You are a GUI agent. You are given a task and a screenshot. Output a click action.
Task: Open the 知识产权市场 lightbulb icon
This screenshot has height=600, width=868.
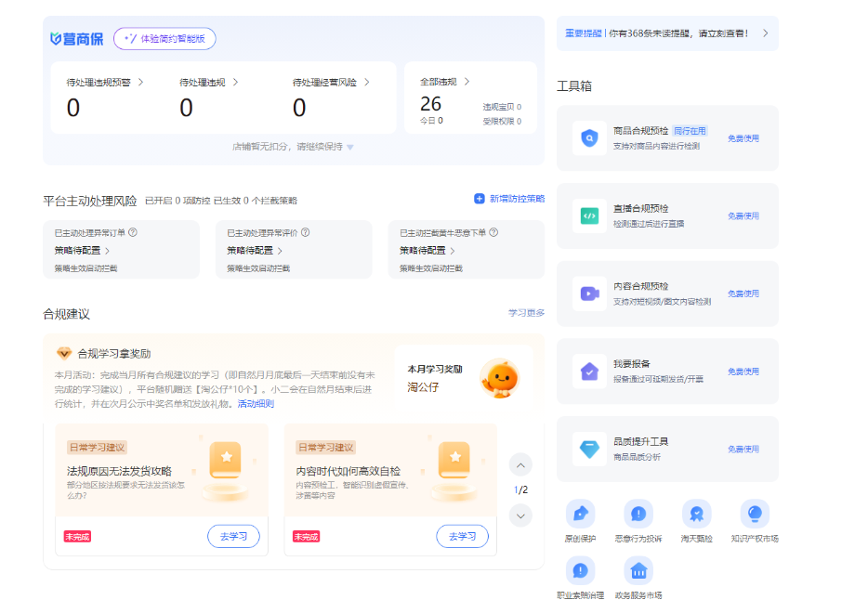[x=754, y=514]
